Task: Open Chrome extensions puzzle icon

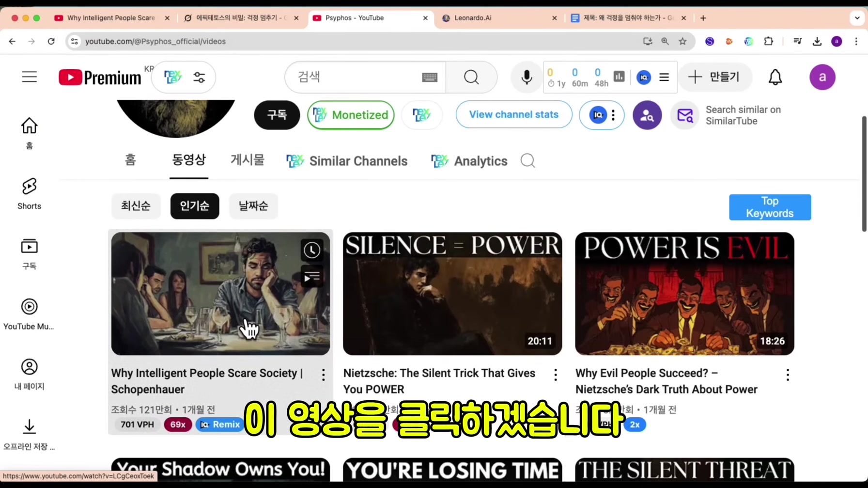Action: (769, 41)
